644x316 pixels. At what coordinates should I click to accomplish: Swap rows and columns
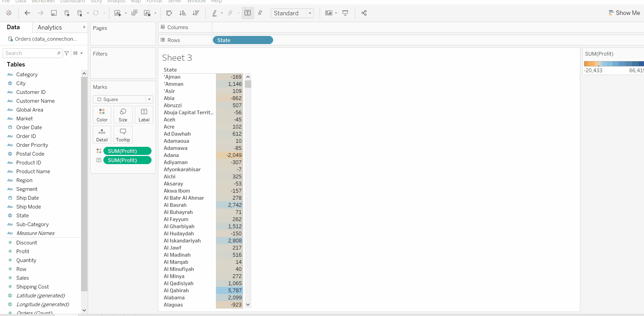pos(169,13)
